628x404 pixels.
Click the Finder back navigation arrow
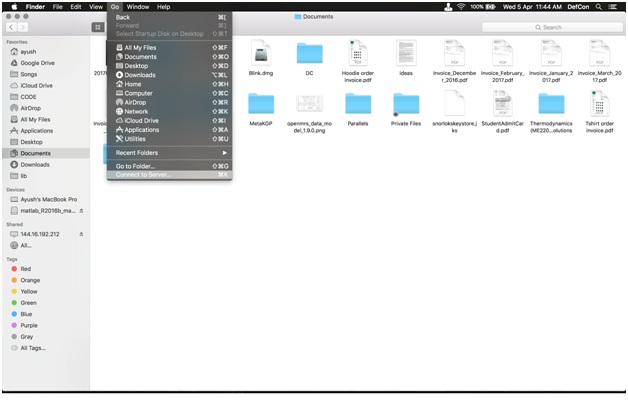(11, 27)
